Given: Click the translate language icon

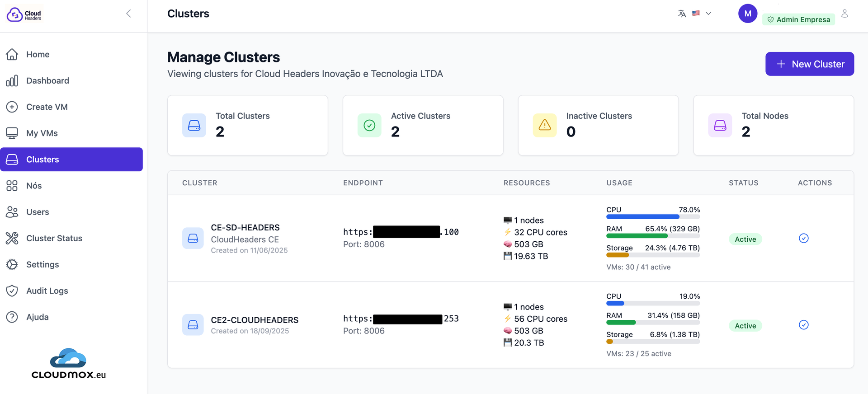Looking at the screenshot, I should [x=682, y=14].
